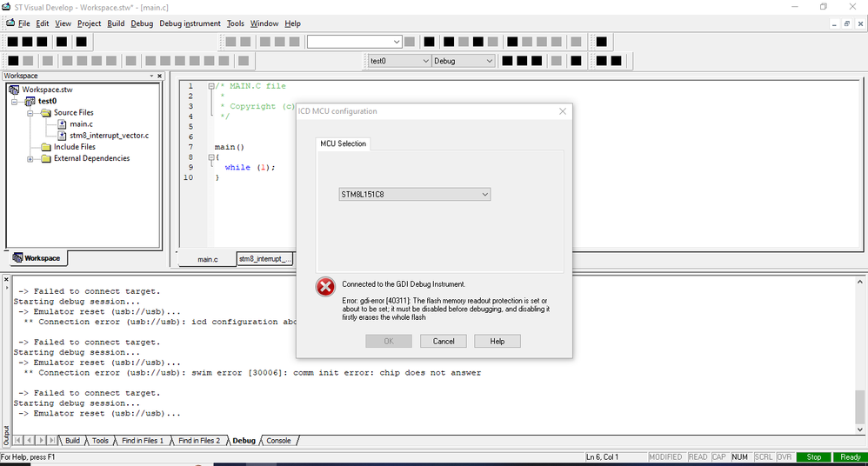Close the Workspace panel

coord(160,76)
